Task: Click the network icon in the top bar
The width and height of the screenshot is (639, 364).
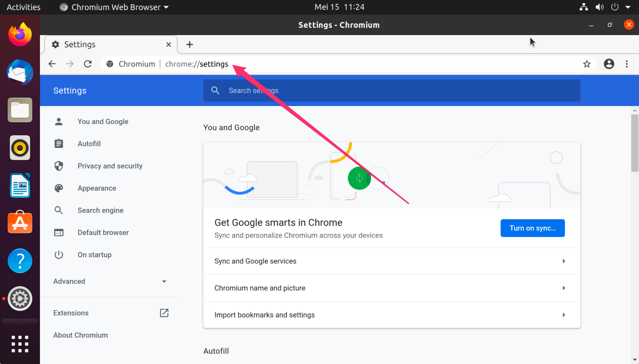Action: (x=583, y=7)
